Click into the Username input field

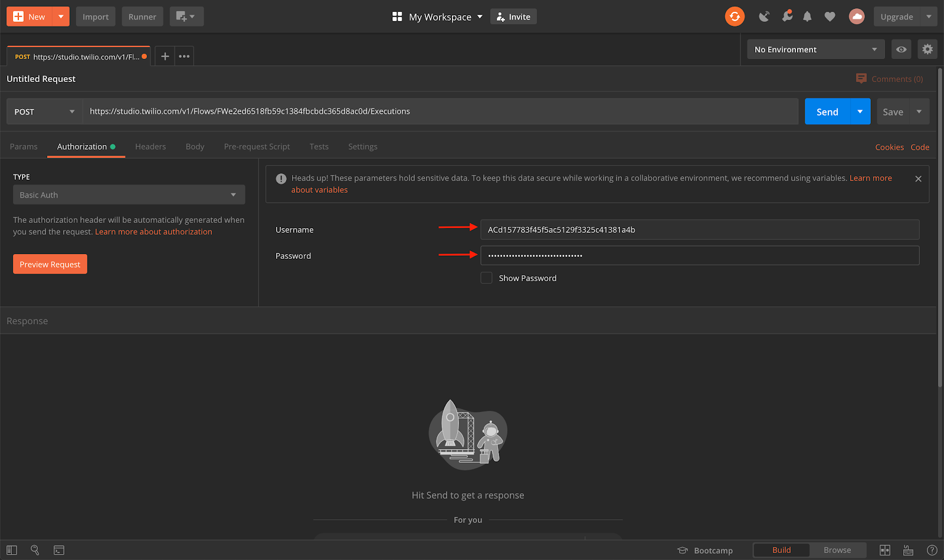[699, 230]
